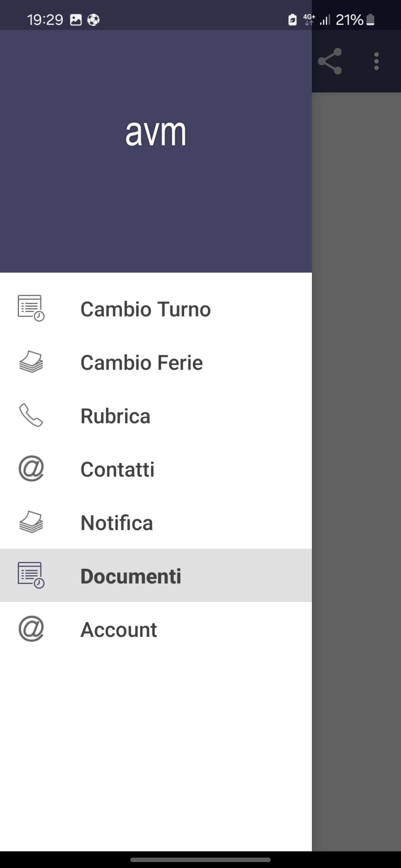Tap the Cambio Turno schedule icon

point(31,309)
